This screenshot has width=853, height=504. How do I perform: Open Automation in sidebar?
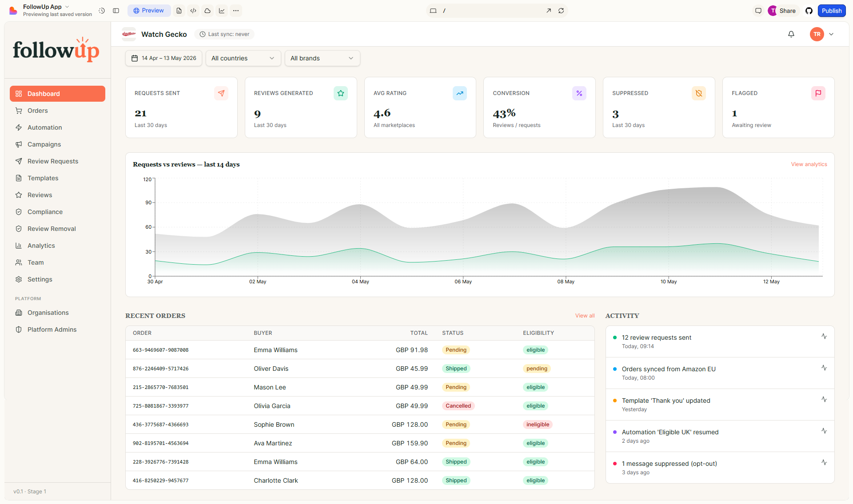coord(57,127)
